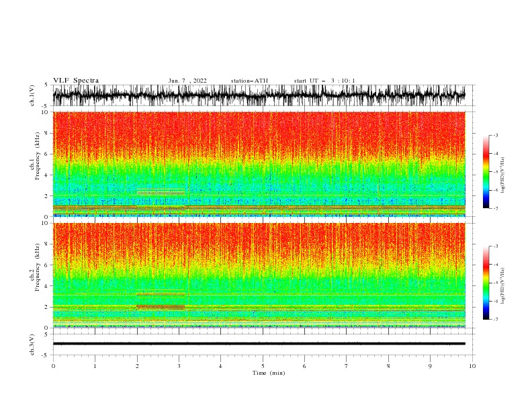532x411 pixels.
Task: Select the "ch.3(V)" axis label
Action: coord(32,345)
